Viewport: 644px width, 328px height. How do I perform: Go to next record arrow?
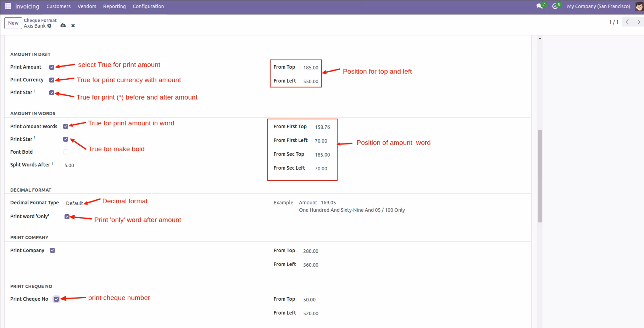(x=639, y=22)
